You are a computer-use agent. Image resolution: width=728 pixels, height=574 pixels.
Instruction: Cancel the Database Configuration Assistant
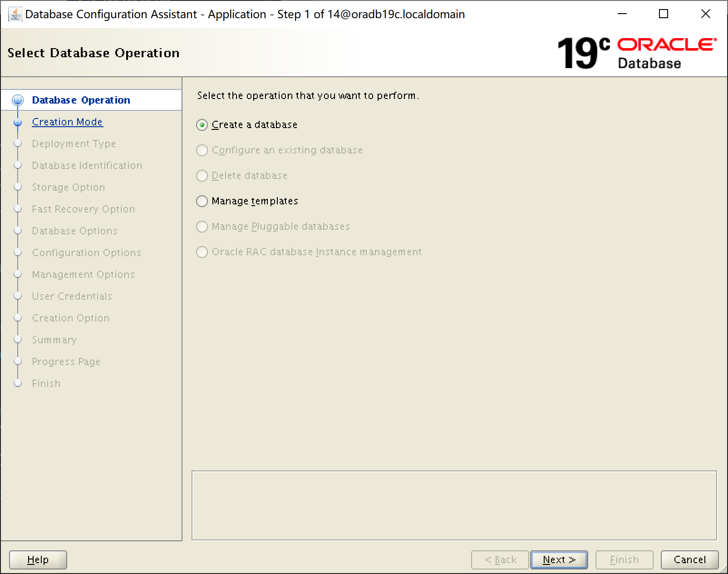click(x=689, y=559)
